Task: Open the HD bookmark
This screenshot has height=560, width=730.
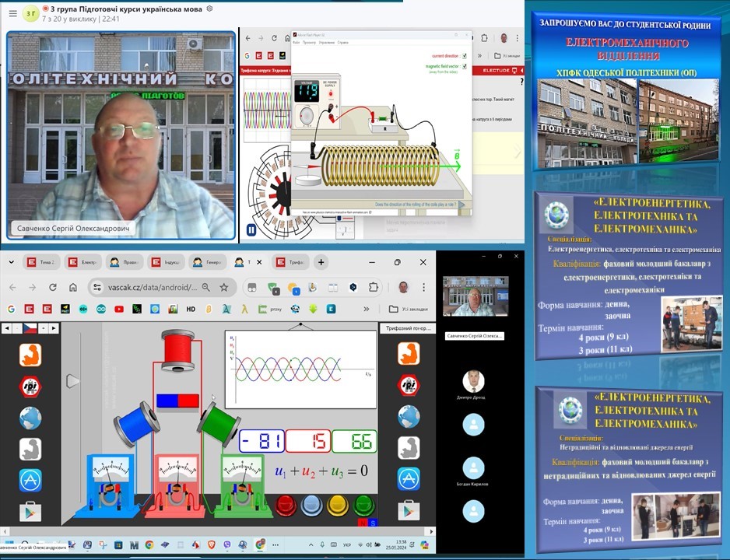Action: coord(191,309)
